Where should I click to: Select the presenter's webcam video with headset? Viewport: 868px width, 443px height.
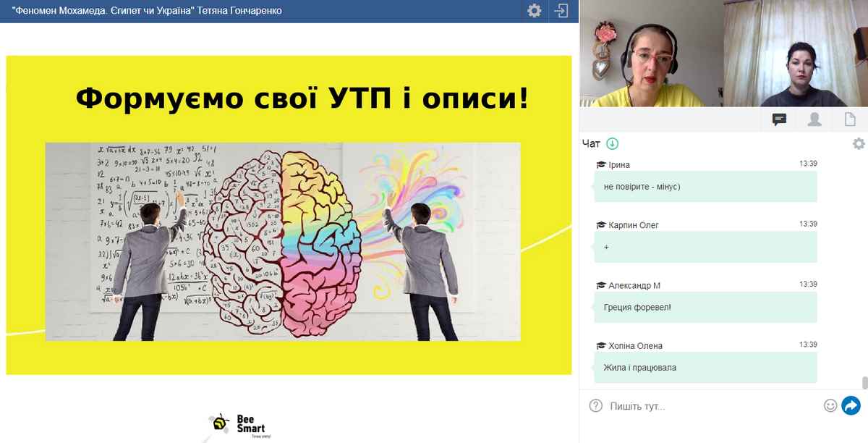[x=651, y=54]
